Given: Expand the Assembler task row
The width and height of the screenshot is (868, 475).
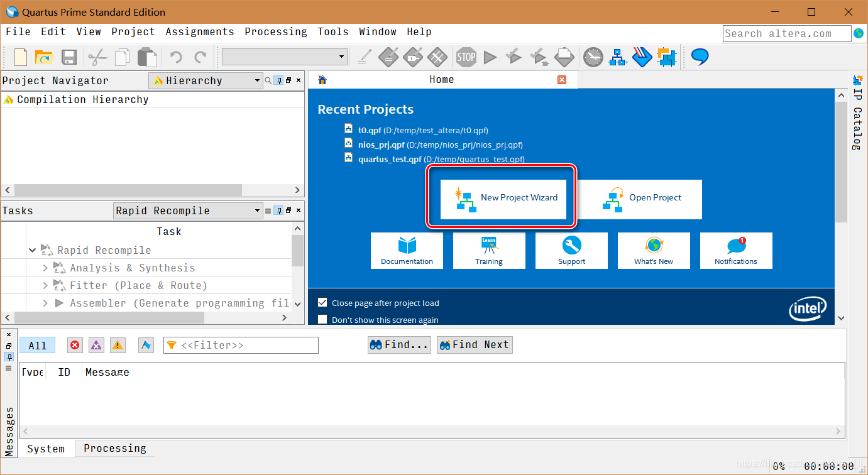Looking at the screenshot, I should pos(45,303).
